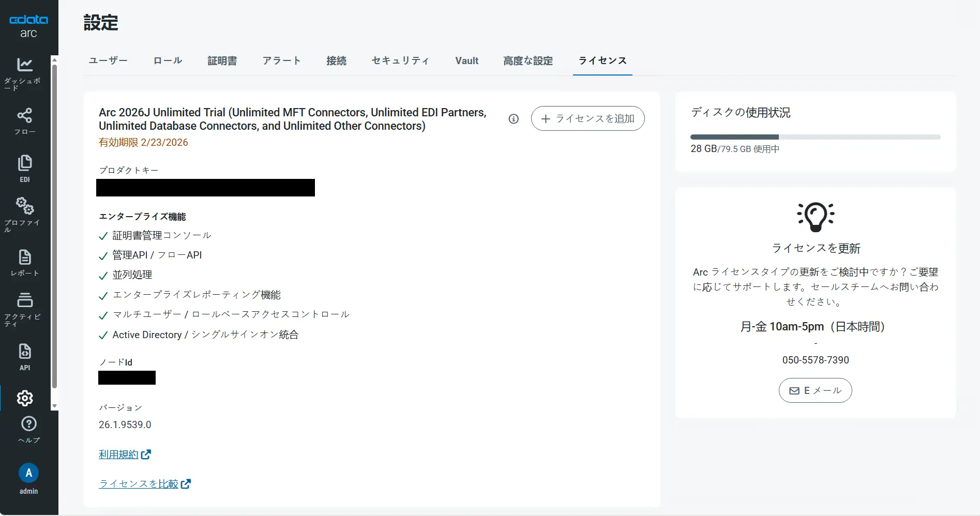Click the redacted product key field
The height and width of the screenshot is (516, 980).
205,188
